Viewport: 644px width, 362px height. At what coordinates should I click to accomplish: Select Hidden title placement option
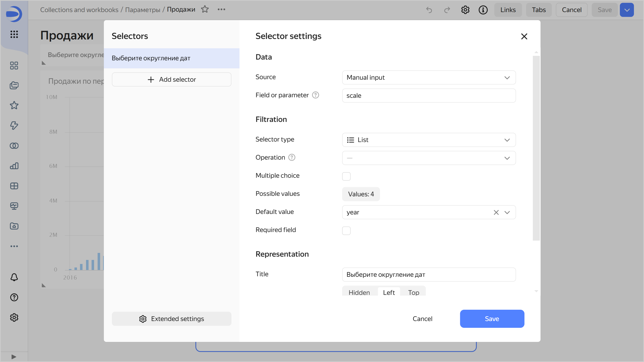(x=359, y=292)
